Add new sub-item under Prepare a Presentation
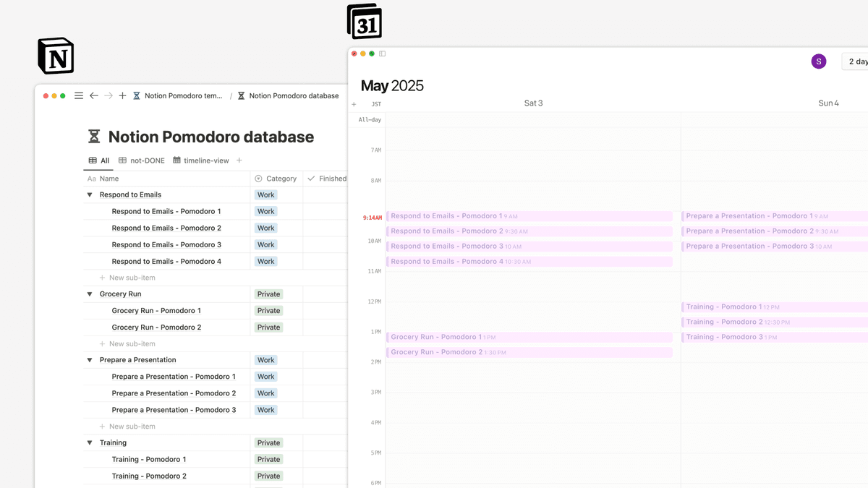This screenshot has height=488, width=868. pos(127,427)
